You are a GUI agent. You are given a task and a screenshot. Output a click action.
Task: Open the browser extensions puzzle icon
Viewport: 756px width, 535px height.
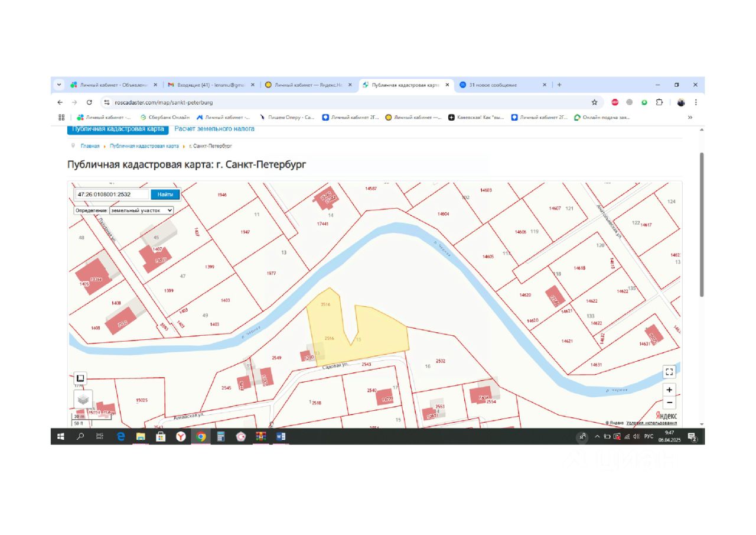coord(659,102)
